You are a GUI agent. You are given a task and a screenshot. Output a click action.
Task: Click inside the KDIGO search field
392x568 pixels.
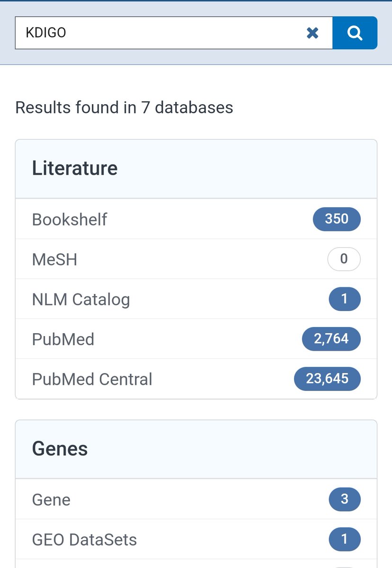[x=156, y=33]
